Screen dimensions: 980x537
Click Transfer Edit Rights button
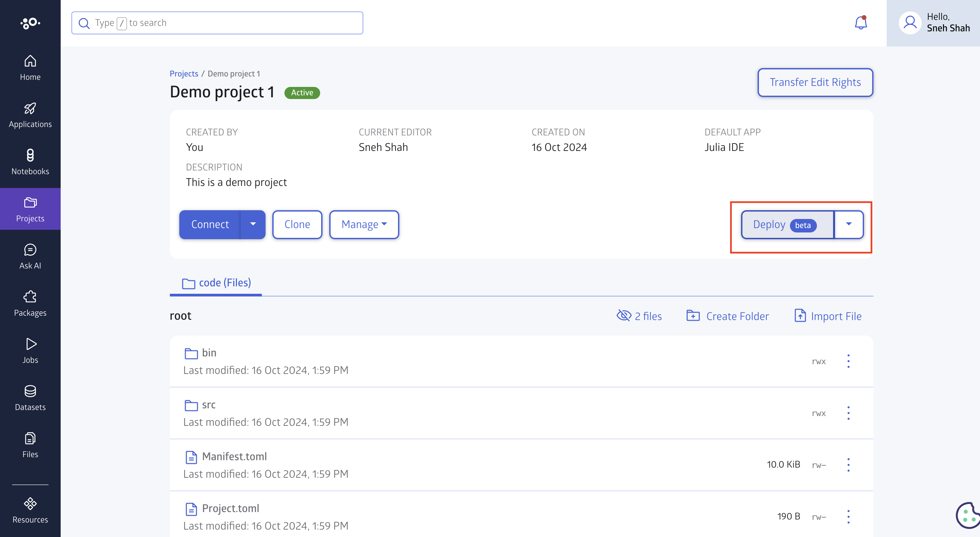coord(815,82)
